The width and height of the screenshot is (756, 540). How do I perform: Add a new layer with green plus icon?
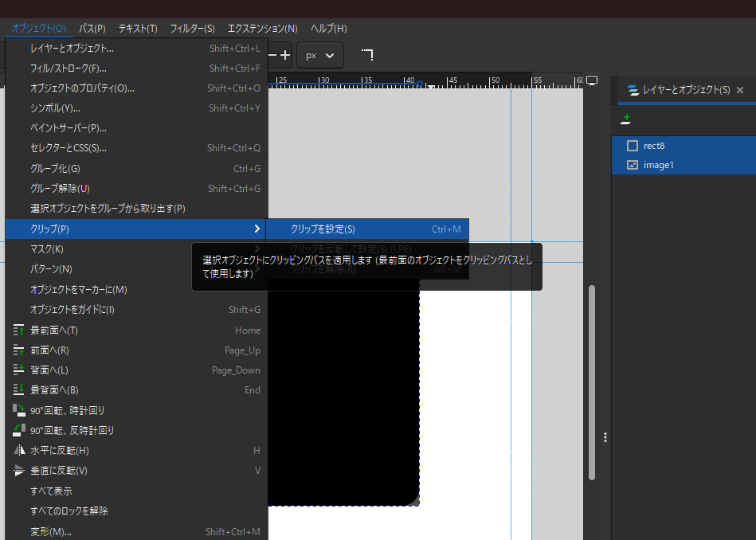tap(626, 119)
